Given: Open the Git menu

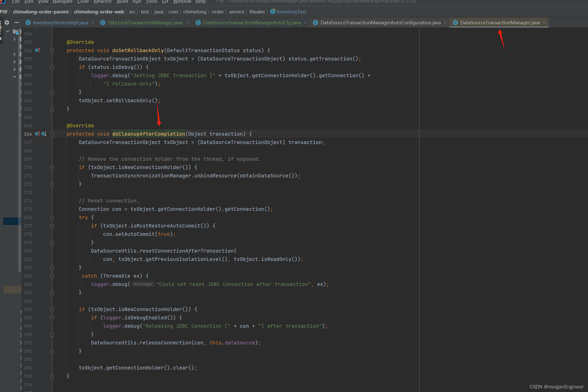Looking at the screenshot, I should click(x=165, y=2).
